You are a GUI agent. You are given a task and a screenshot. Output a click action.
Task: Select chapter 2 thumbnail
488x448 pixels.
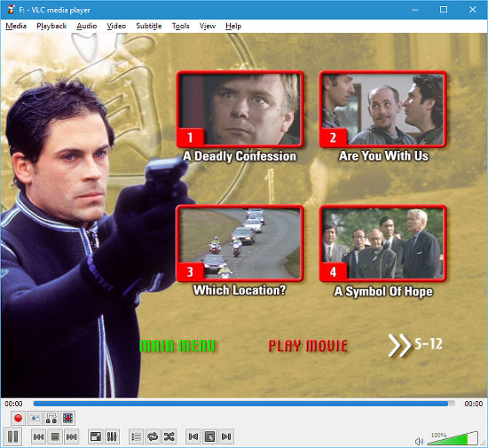tap(383, 109)
